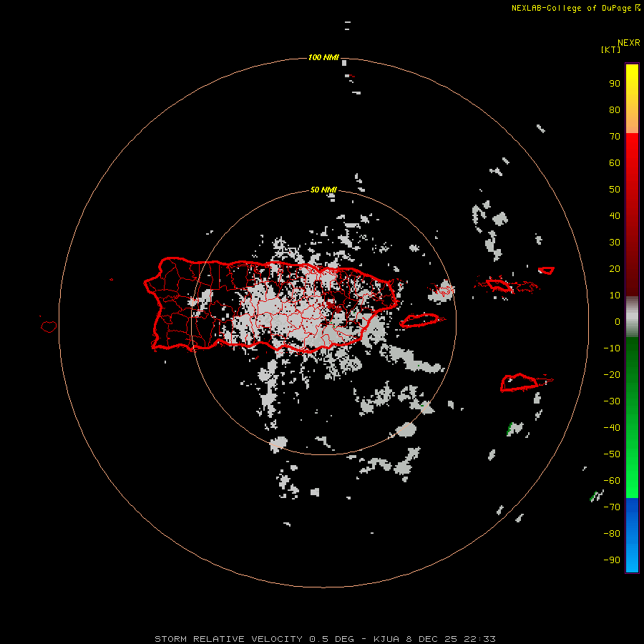The image size is (644, 644).
Task: Click the Vieques island outline east of Puerto Rico
Action: coord(420,321)
